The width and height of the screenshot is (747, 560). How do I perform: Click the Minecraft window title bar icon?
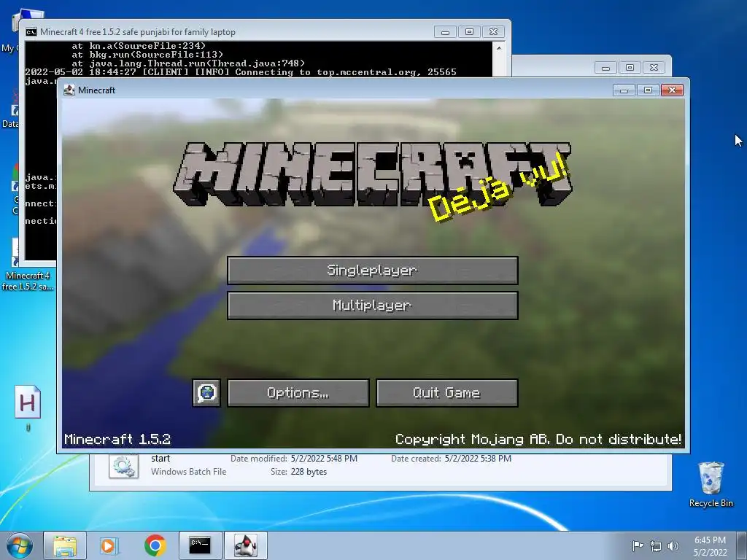69,90
